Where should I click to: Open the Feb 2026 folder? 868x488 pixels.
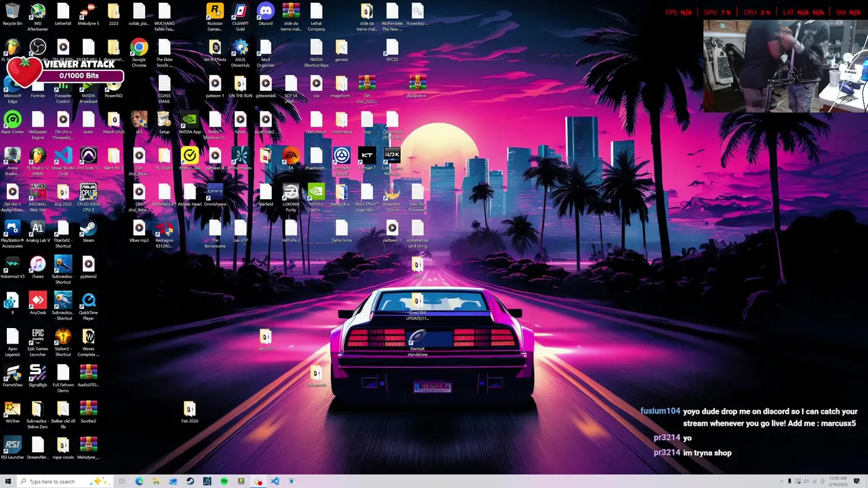tap(190, 413)
